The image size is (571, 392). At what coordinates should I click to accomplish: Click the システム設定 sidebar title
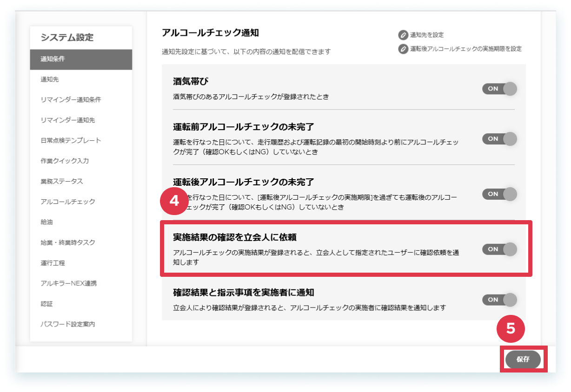pyautogui.click(x=67, y=38)
